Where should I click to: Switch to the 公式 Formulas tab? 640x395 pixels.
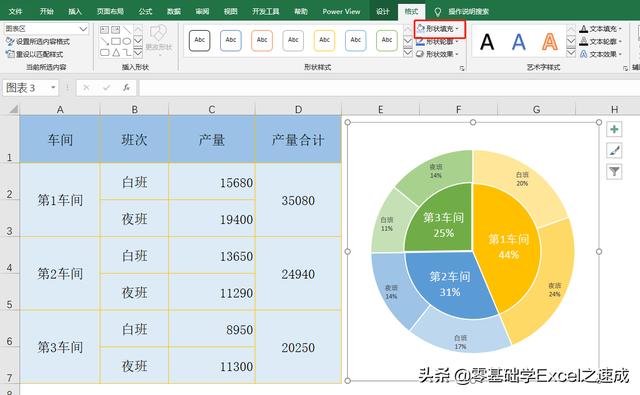pyautogui.click(x=145, y=11)
